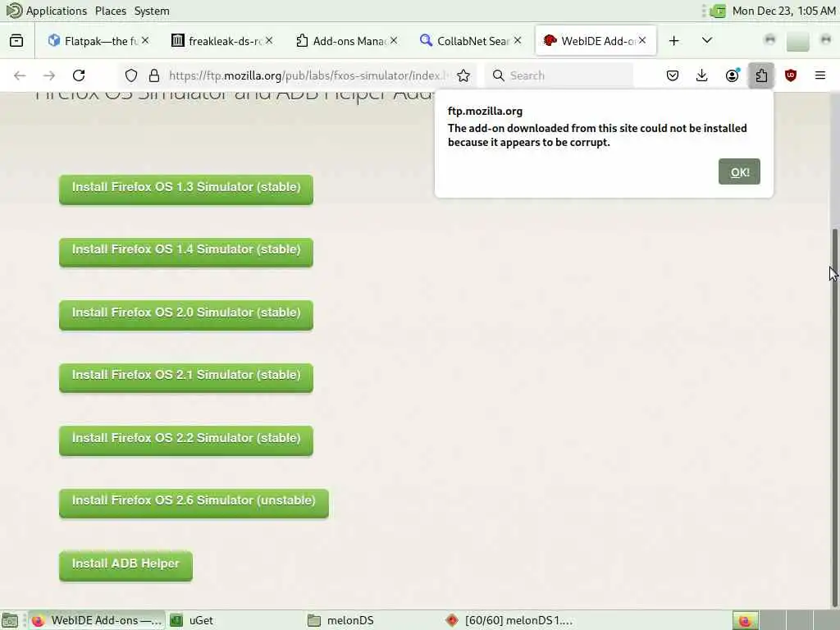The image size is (840, 630).
Task: Go back to previous page
Action: (20, 75)
